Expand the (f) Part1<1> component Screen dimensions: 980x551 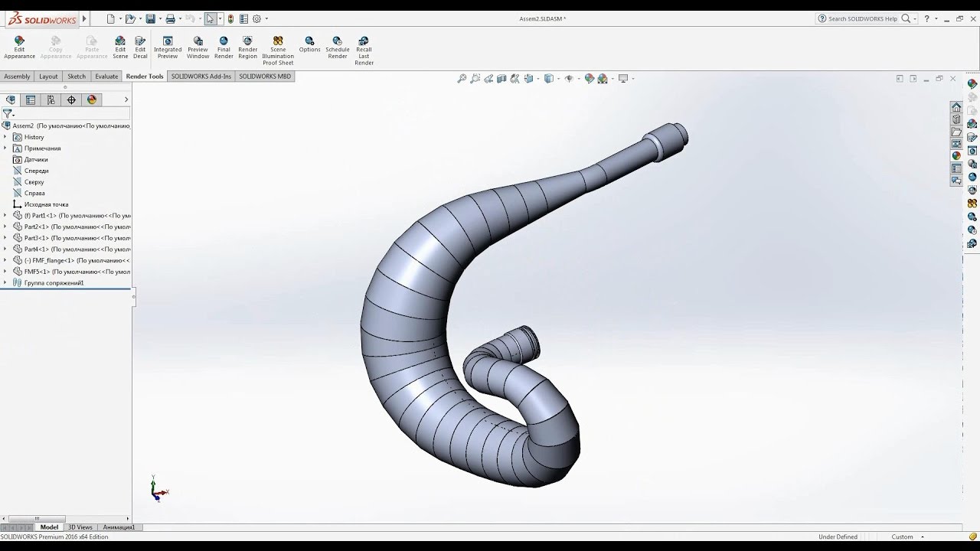[x=5, y=215]
